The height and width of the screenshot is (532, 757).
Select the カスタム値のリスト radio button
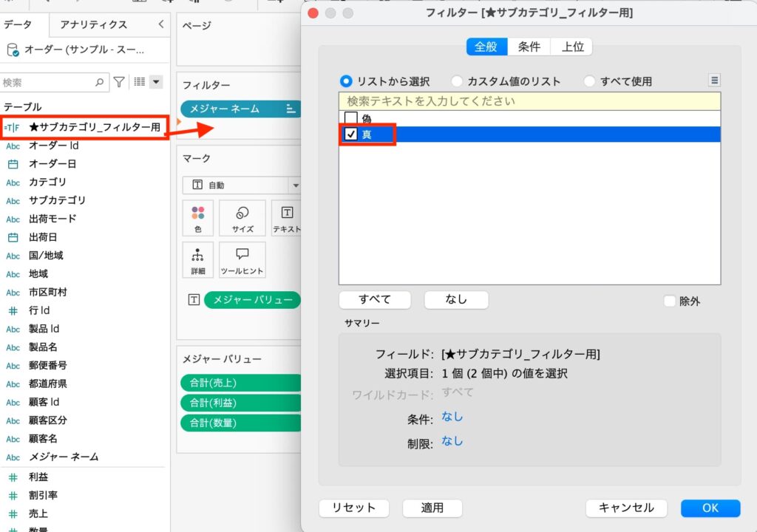coord(458,81)
